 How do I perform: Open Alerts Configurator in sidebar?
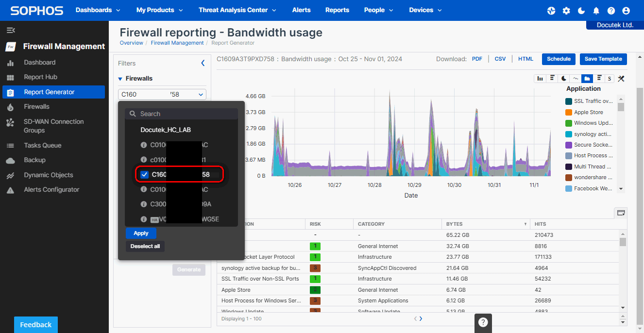coord(51,190)
